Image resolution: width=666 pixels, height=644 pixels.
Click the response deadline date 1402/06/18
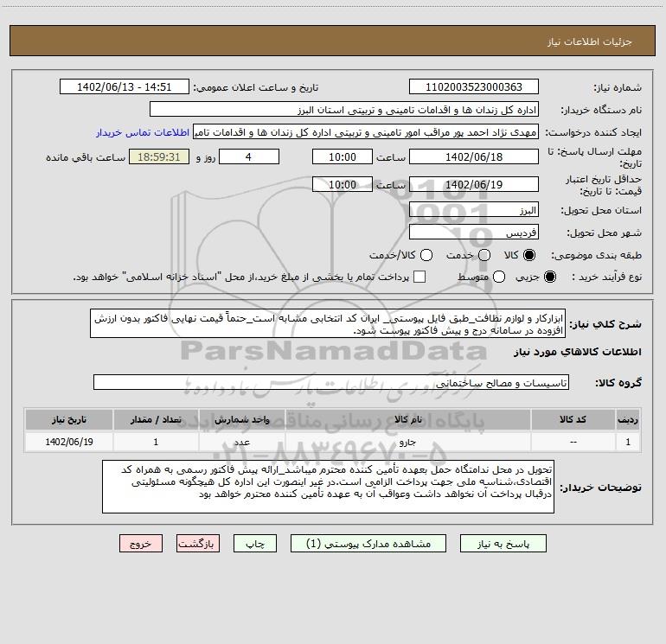(474, 156)
